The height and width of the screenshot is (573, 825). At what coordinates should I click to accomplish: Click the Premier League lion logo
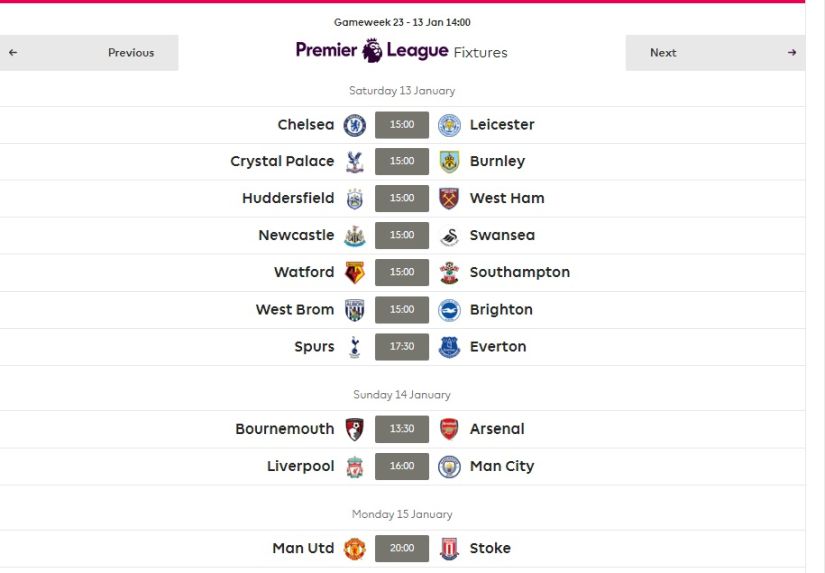372,51
